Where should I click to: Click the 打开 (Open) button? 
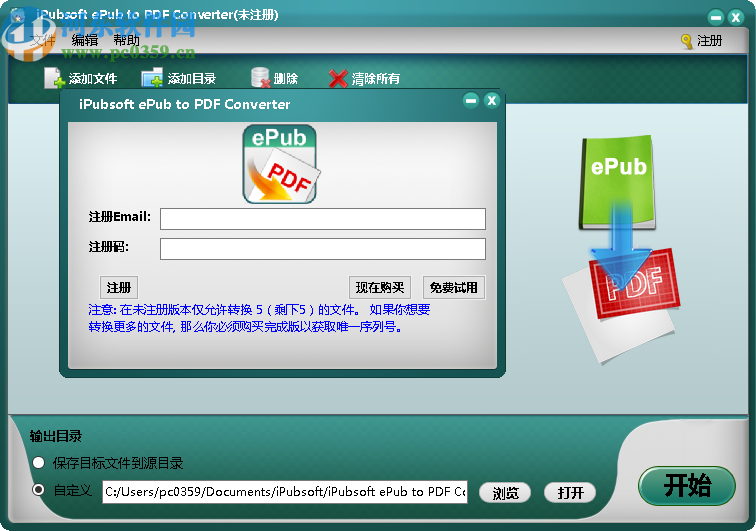pos(570,493)
